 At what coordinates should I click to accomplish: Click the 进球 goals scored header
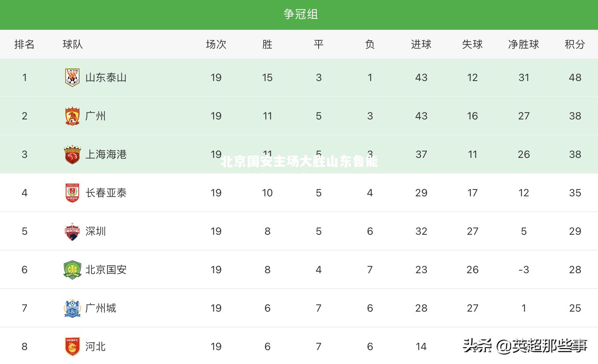[x=421, y=44]
